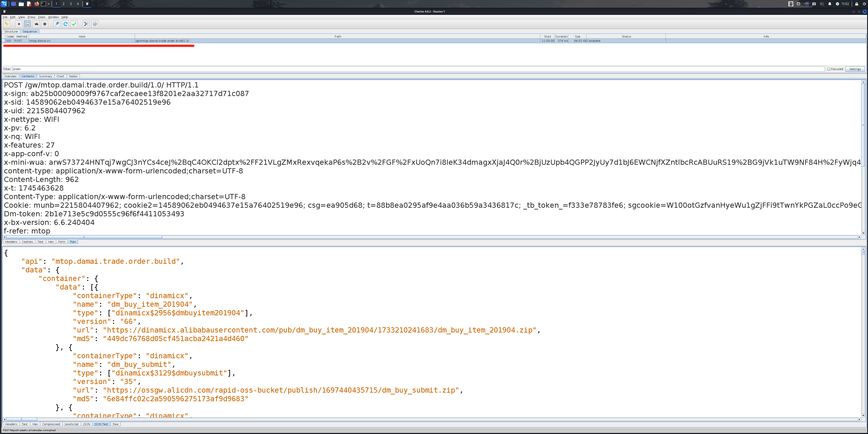Open the Proxy menu
868x434 pixels.
[x=31, y=17]
